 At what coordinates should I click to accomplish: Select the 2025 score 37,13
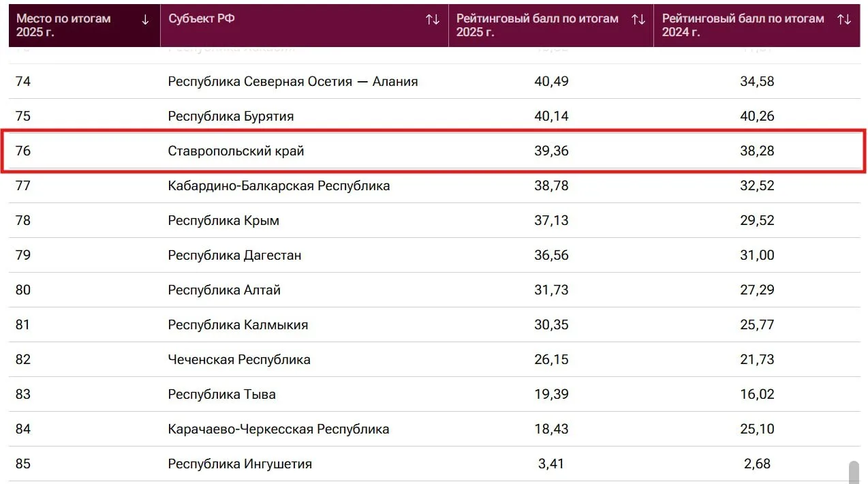(x=551, y=220)
